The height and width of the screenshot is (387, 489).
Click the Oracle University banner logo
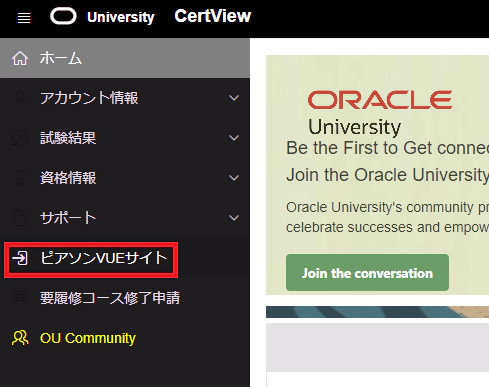click(x=380, y=113)
